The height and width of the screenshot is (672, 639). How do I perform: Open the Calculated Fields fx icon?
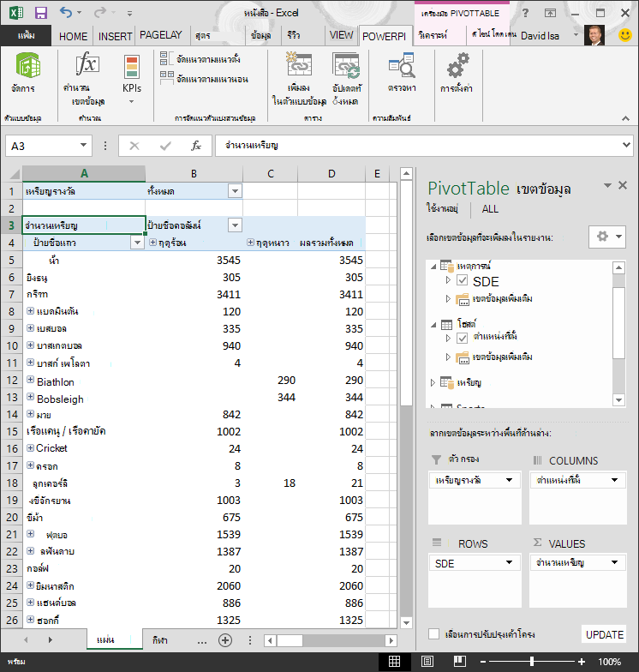click(x=87, y=64)
